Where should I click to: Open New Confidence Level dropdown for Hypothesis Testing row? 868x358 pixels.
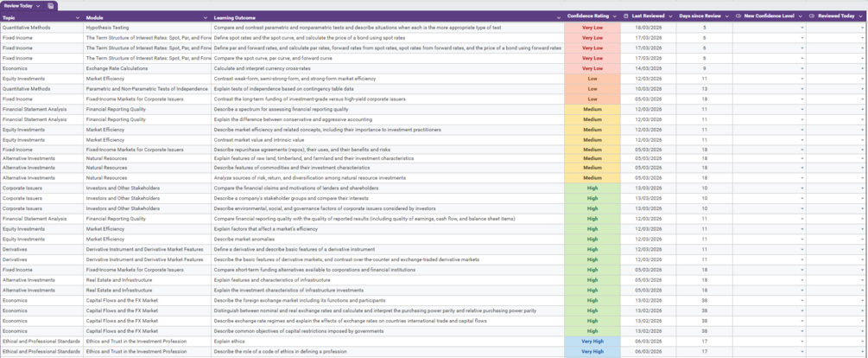802,28
